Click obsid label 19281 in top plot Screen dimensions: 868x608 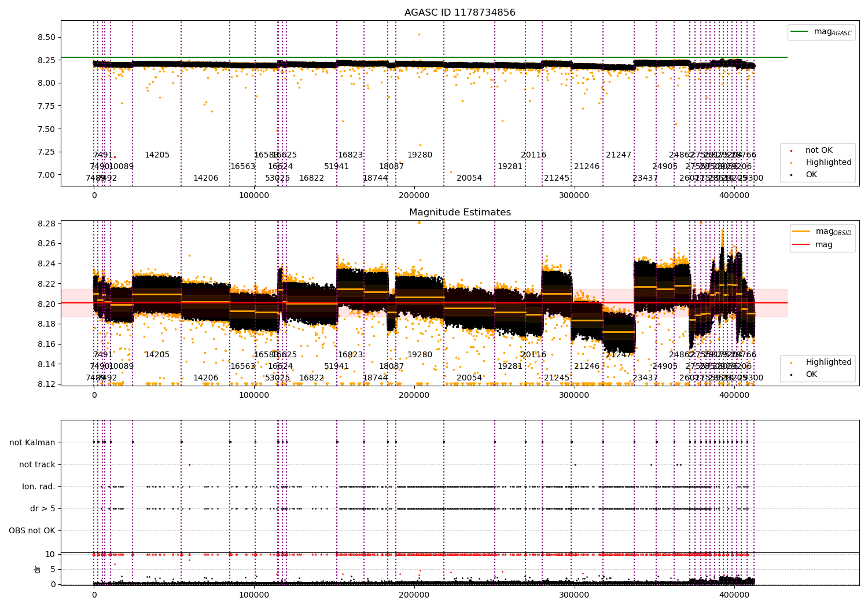[x=510, y=167]
